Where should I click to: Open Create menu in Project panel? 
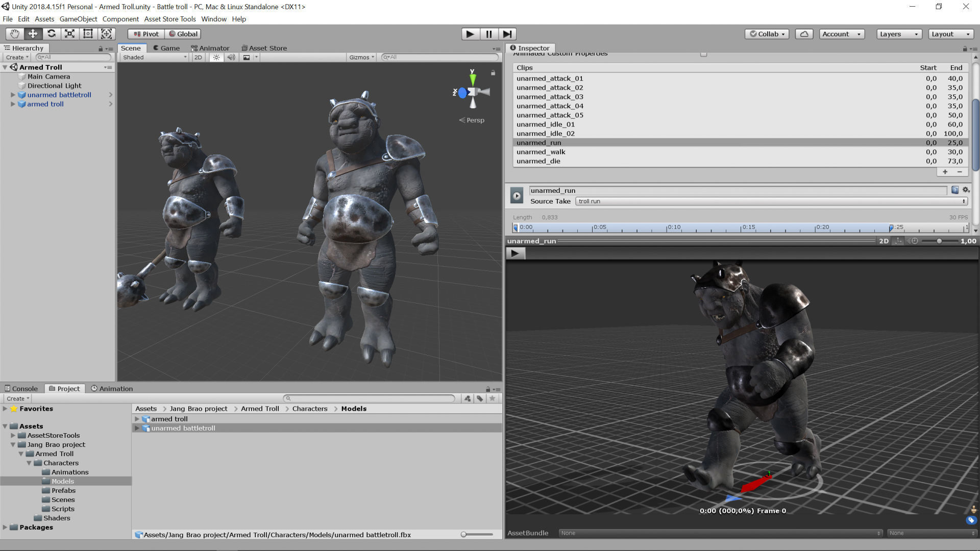(x=18, y=398)
